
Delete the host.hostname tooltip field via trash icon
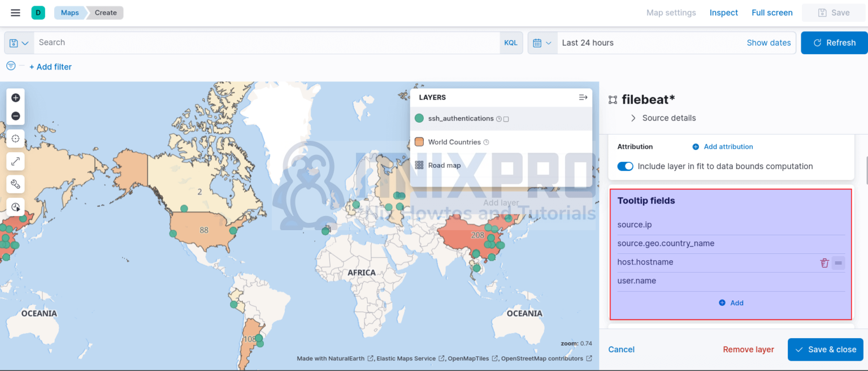824,262
